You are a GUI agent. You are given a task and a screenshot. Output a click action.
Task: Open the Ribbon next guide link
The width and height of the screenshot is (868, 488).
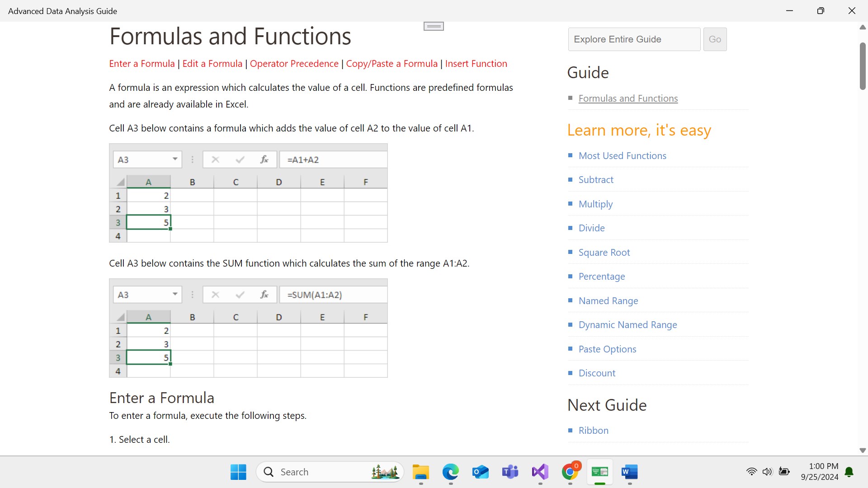593,431
